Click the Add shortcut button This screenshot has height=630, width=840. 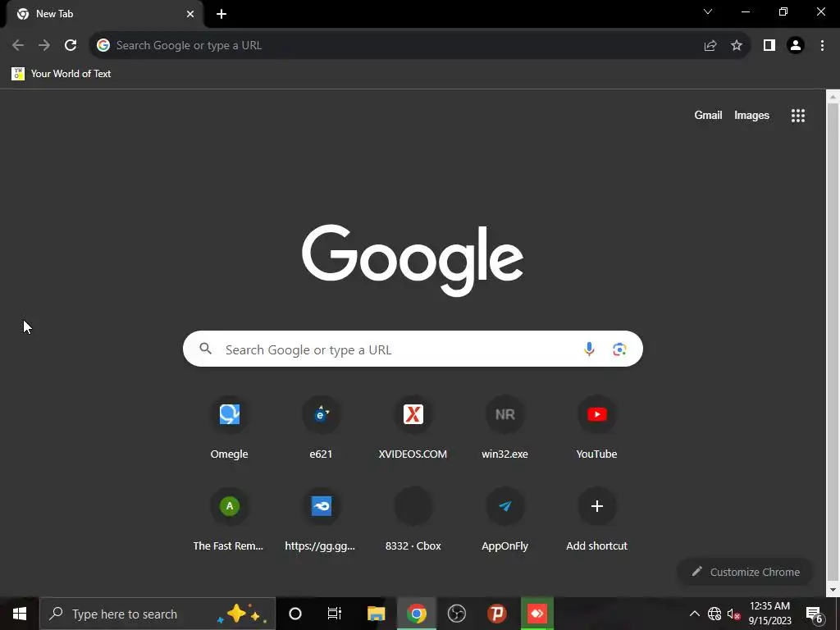[597, 519]
